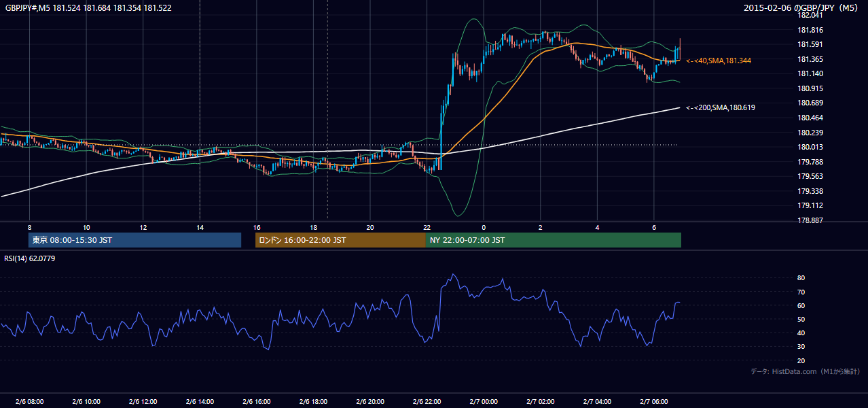Click the 2/7 06:00 date label
This screenshot has height=408, width=868.
[653, 402]
